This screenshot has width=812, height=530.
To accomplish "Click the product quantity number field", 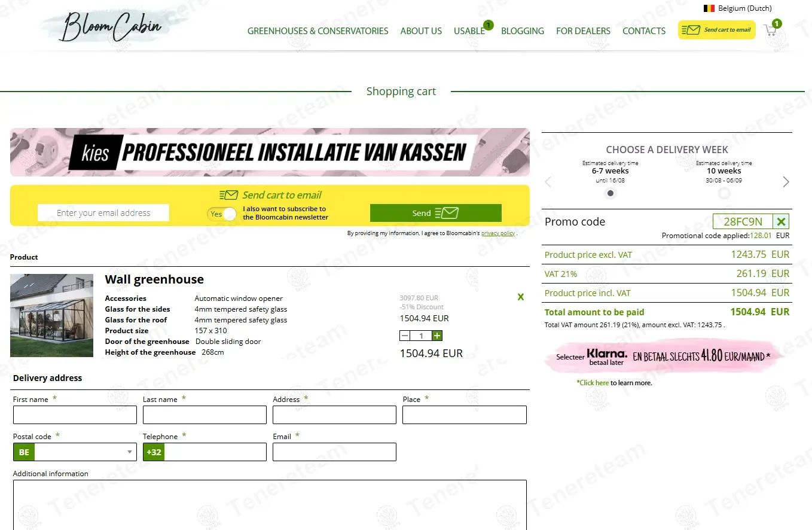I will tap(421, 336).
